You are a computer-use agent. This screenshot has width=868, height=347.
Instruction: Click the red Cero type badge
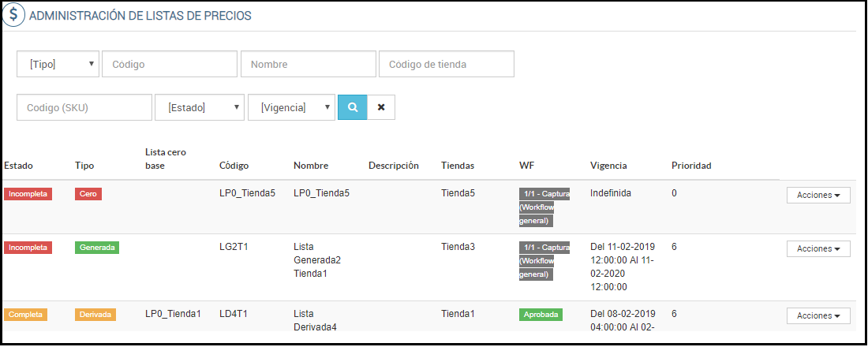[x=88, y=194]
